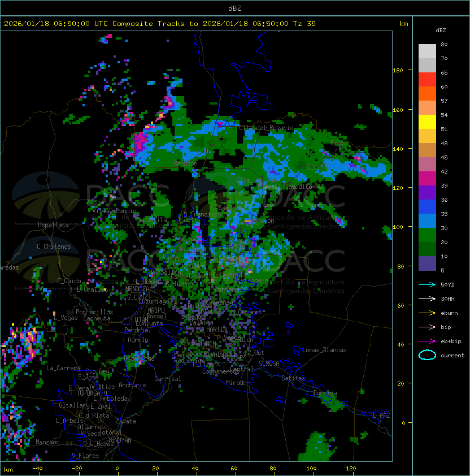Click the pink bip arrow in legend

pos(427,327)
